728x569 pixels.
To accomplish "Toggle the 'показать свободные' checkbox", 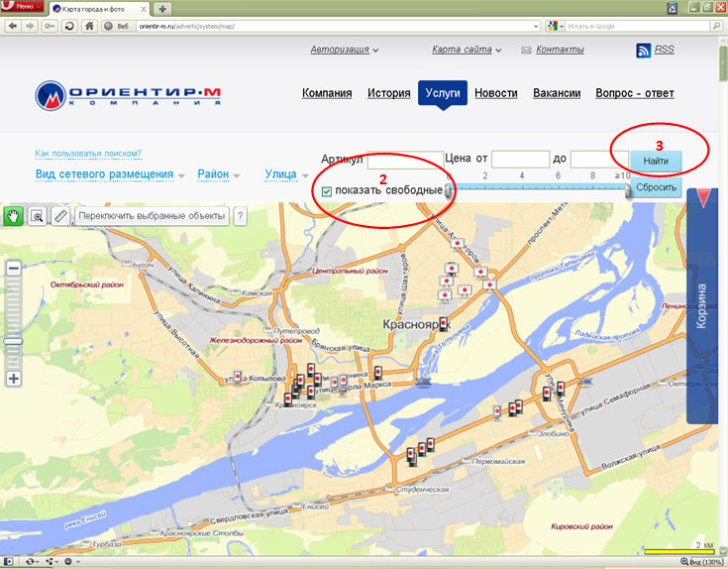I will coord(327,190).
